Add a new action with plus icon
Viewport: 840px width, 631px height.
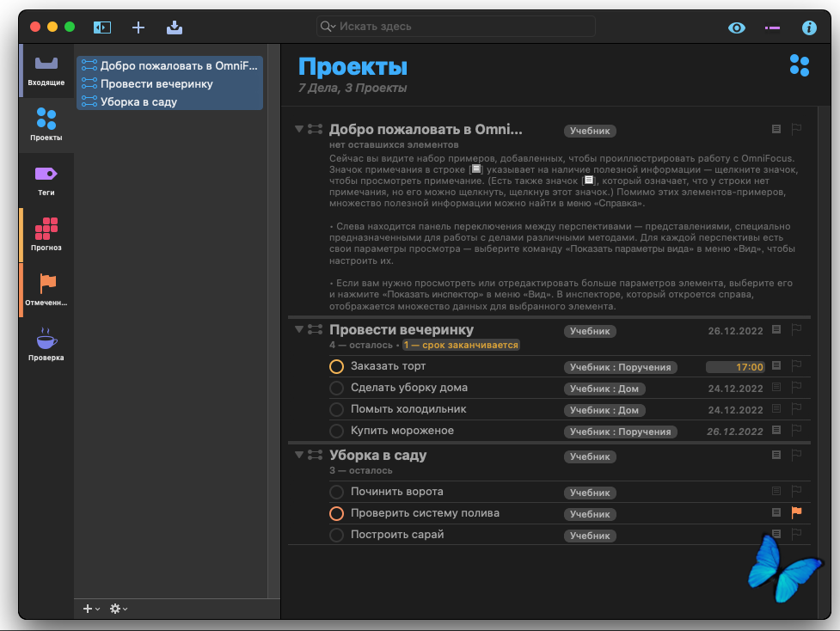click(x=138, y=28)
